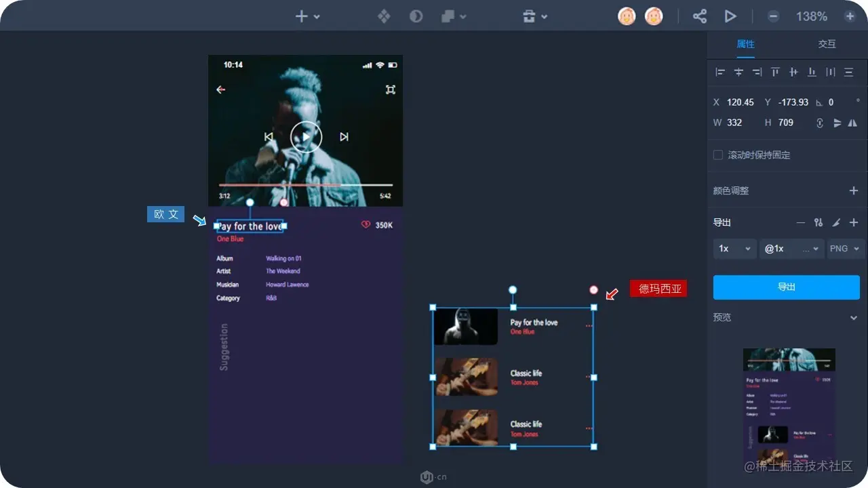The width and height of the screenshot is (868, 488).
Task: Select the Pay for the love title text
Action: pyautogui.click(x=250, y=226)
